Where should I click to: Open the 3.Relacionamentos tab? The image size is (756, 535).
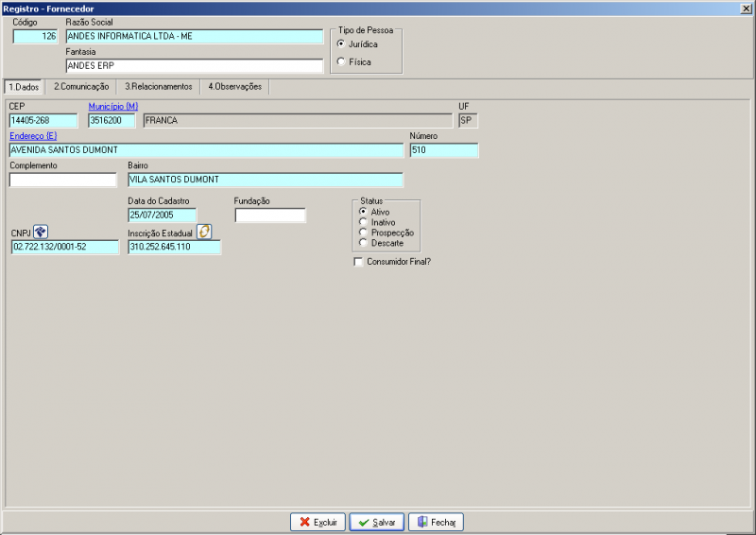pyautogui.click(x=159, y=86)
